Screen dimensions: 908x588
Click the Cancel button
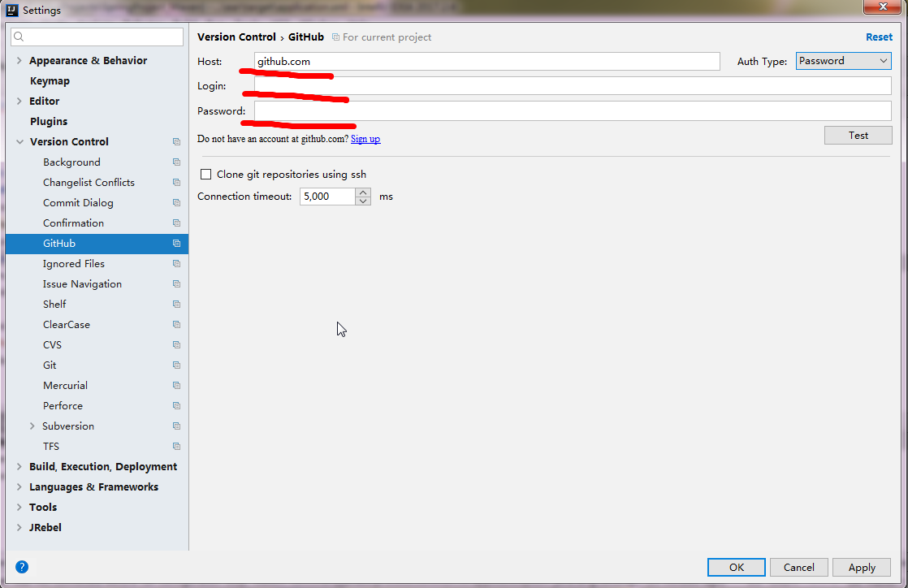pos(799,567)
